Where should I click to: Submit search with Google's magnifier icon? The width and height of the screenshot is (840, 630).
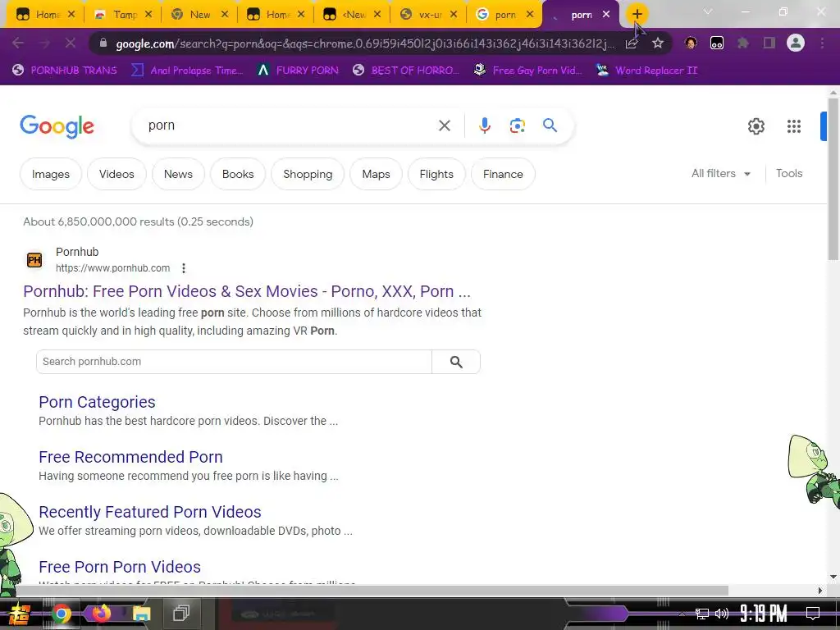[x=550, y=126]
